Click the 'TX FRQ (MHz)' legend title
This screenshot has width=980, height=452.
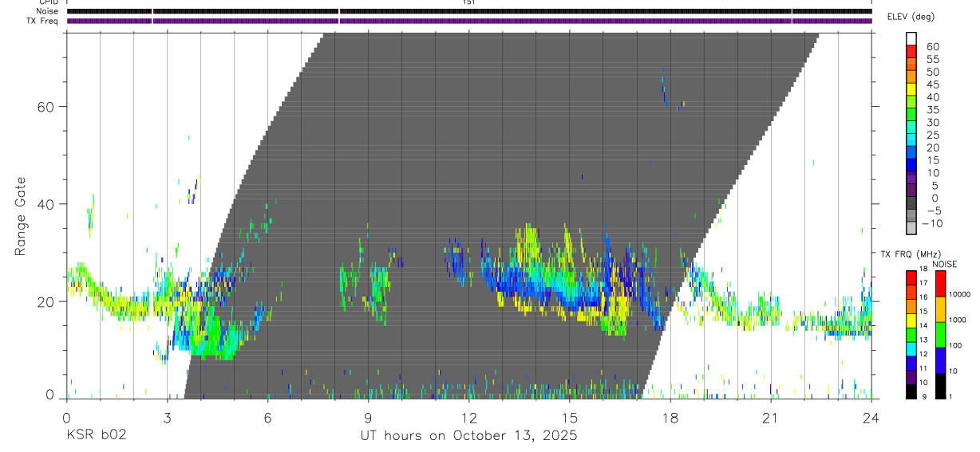pyautogui.click(x=911, y=254)
